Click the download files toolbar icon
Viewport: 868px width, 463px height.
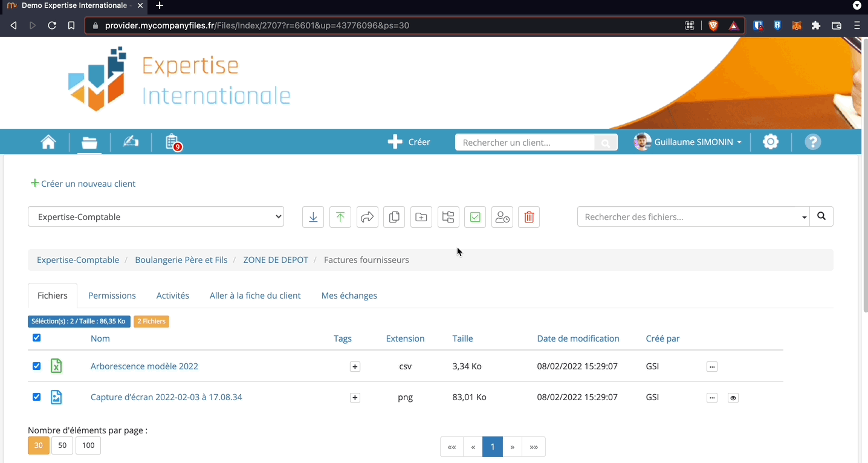[x=313, y=217]
